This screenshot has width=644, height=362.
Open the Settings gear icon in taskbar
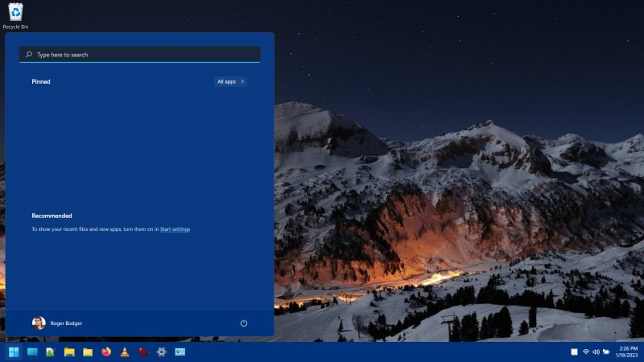pyautogui.click(x=162, y=352)
